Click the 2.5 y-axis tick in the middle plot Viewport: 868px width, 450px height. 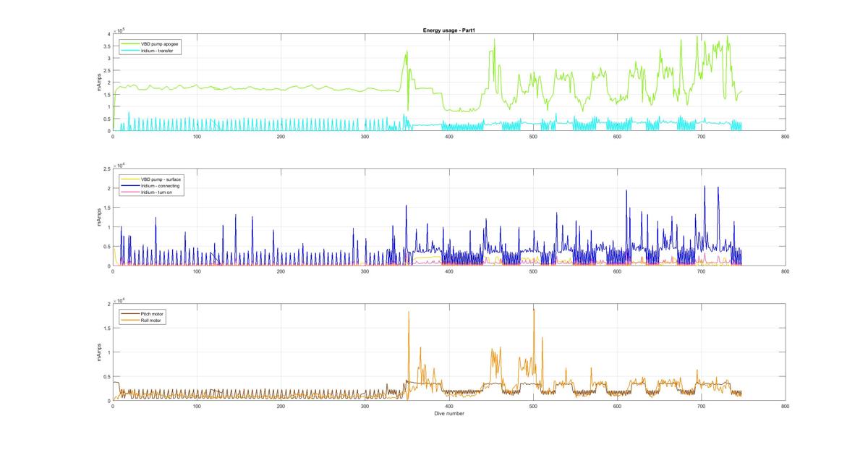coord(106,169)
